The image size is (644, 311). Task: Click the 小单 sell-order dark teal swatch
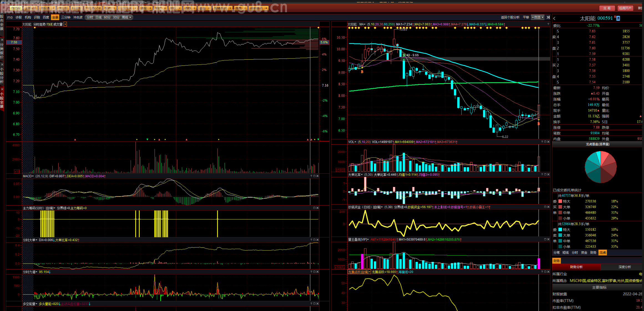click(560, 247)
